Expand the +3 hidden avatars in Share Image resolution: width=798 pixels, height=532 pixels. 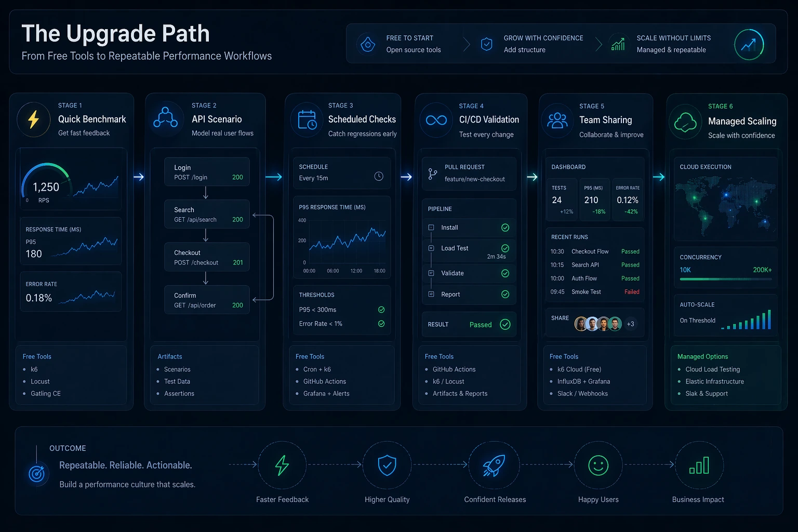pos(630,323)
